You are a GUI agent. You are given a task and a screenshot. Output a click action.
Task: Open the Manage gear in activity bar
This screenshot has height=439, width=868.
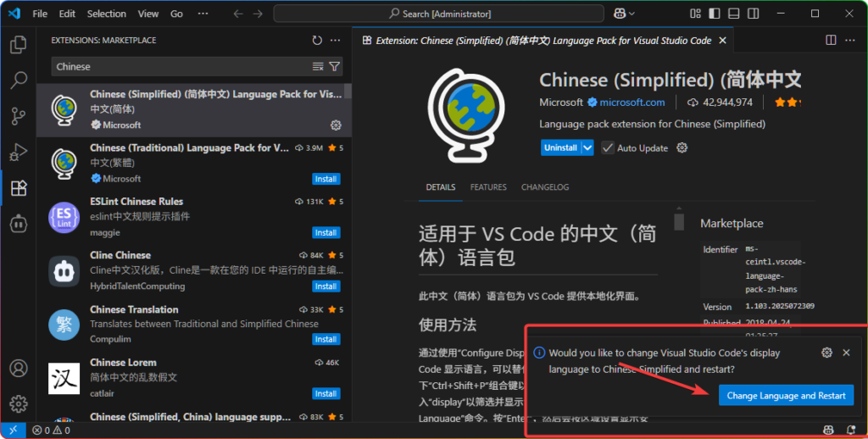click(x=19, y=403)
